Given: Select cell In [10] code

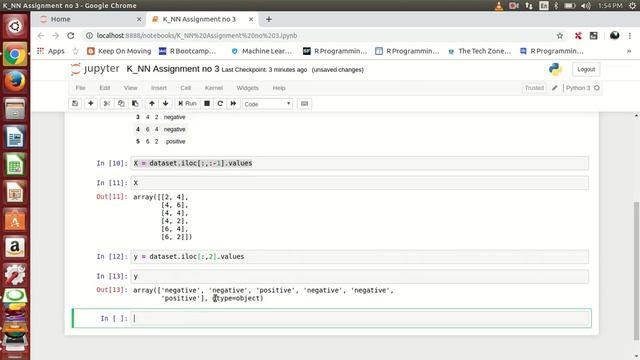Looking at the screenshot, I should click(x=360, y=163).
